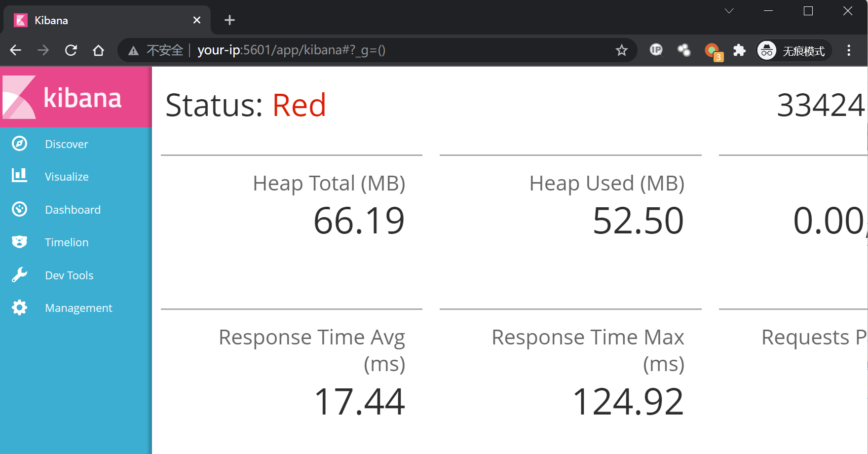Click the Visualize bar chart icon
The height and width of the screenshot is (454, 868).
point(19,175)
